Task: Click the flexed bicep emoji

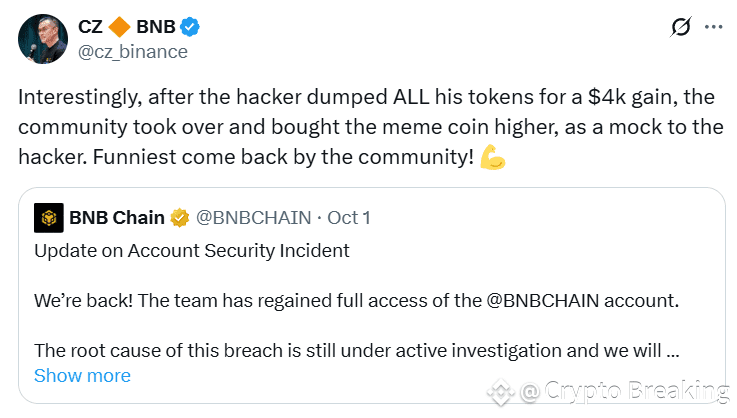Action: pos(493,157)
